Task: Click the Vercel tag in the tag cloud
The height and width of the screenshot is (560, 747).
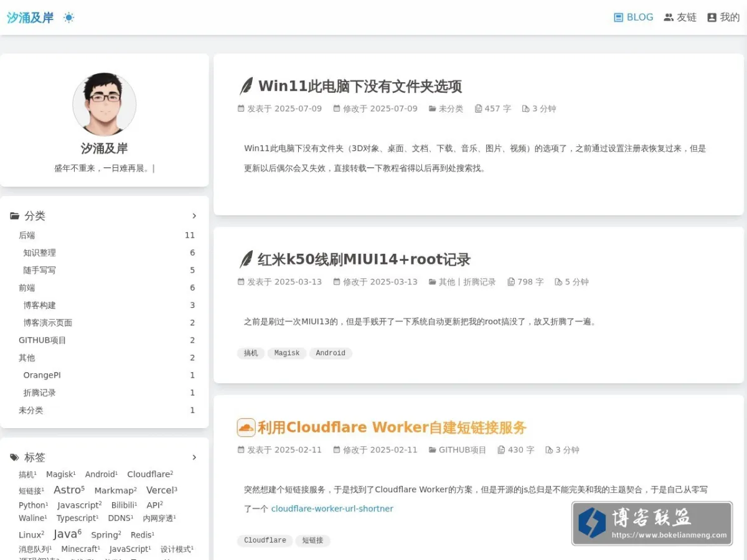Action: [162, 490]
